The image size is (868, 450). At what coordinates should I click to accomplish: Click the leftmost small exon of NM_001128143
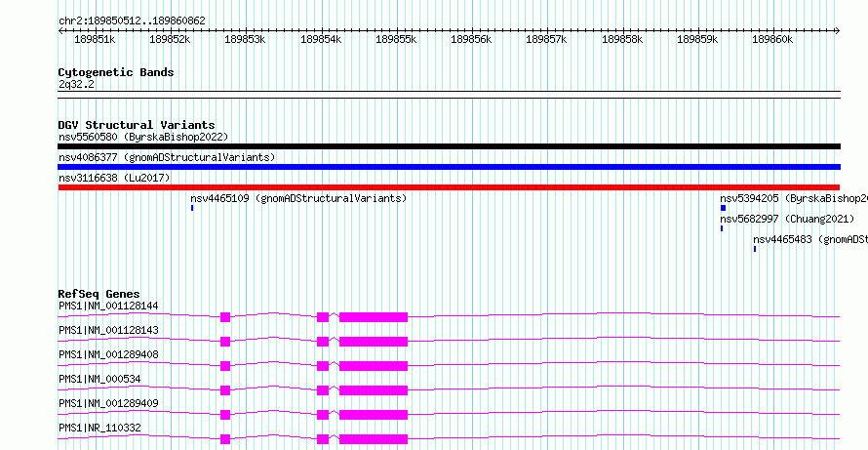(224, 342)
